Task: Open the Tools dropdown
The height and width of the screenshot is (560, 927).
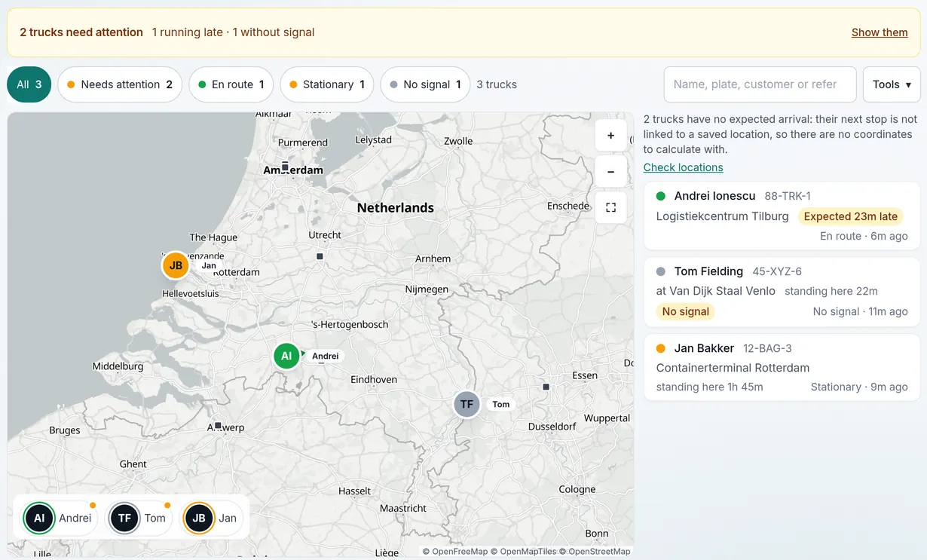Action: (892, 84)
